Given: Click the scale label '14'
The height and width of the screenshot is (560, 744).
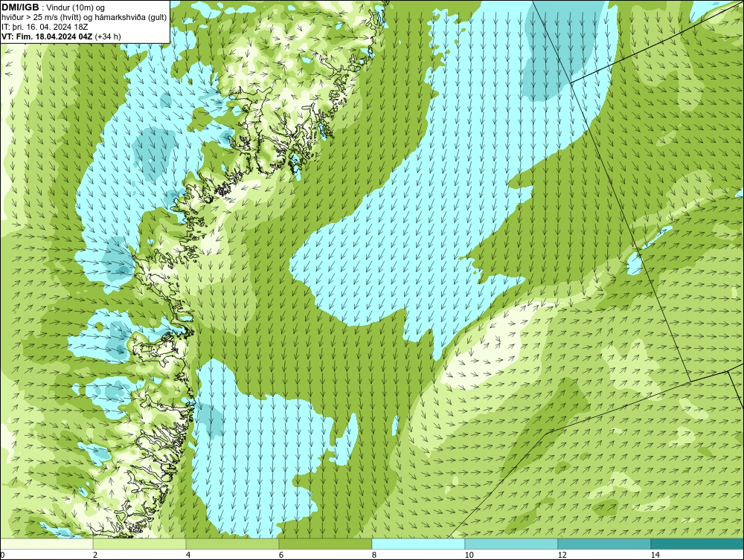Looking at the screenshot, I should pos(655,556).
